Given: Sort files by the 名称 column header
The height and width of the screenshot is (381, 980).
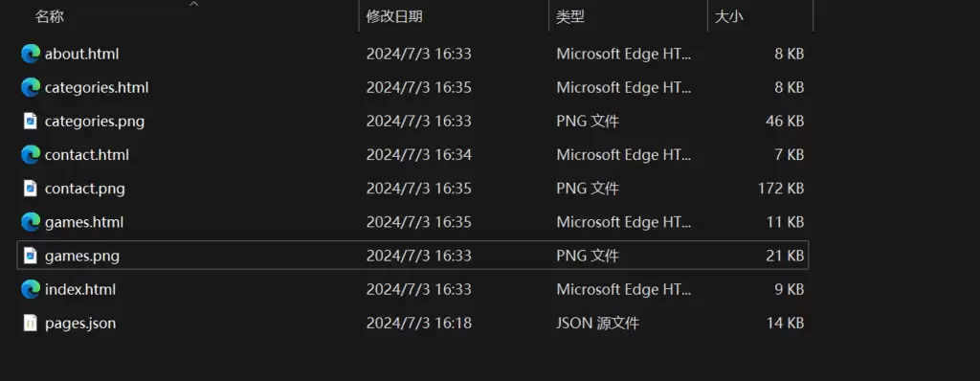Looking at the screenshot, I should (x=50, y=17).
